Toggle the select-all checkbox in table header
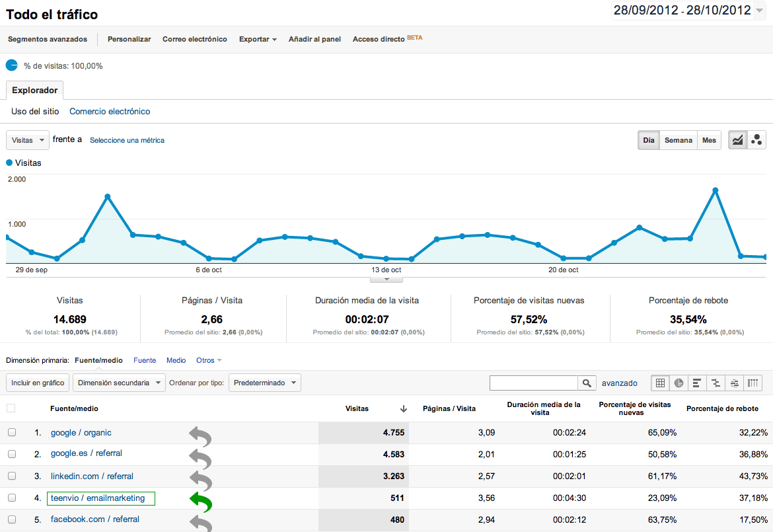The height and width of the screenshot is (532, 773). [x=11, y=408]
